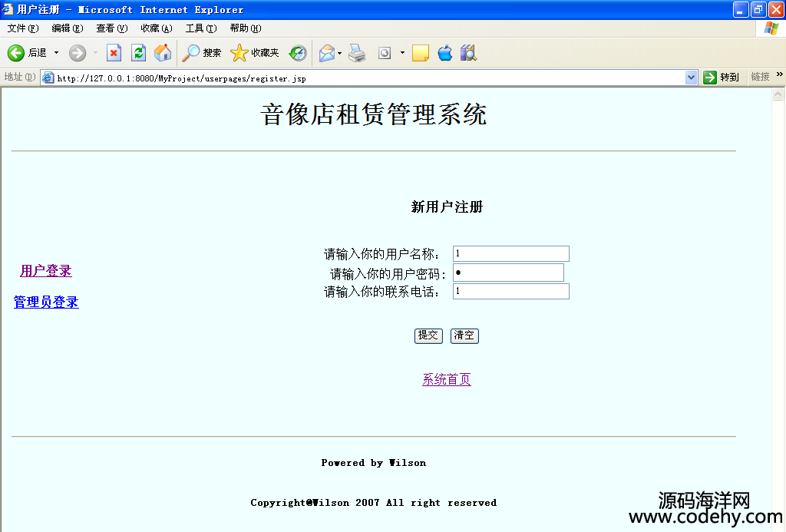Open the Favorites star icon
The width and height of the screenshot is (786, 532).
point(239,53)
